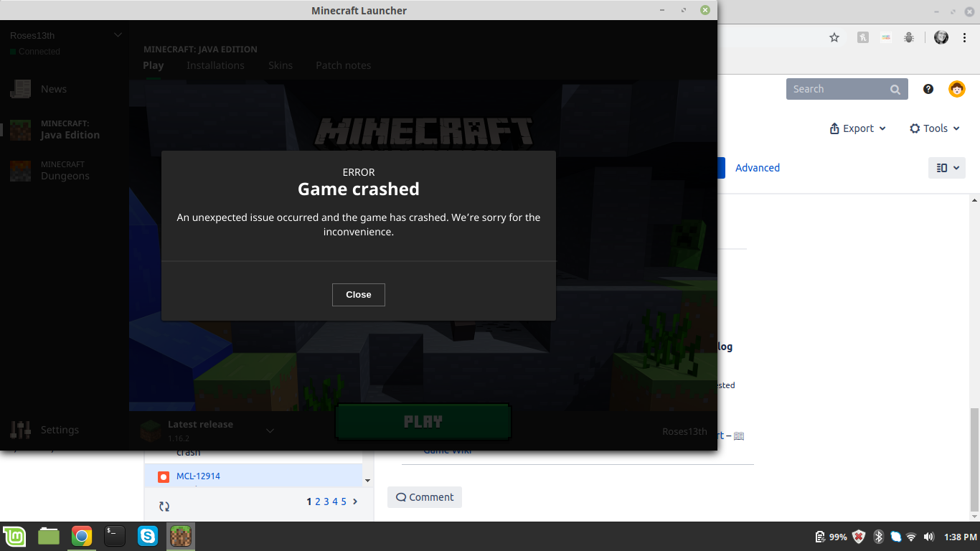980x551 pixels.
Task: Click the issue list scroll down arrow
Action: (368, 481)
